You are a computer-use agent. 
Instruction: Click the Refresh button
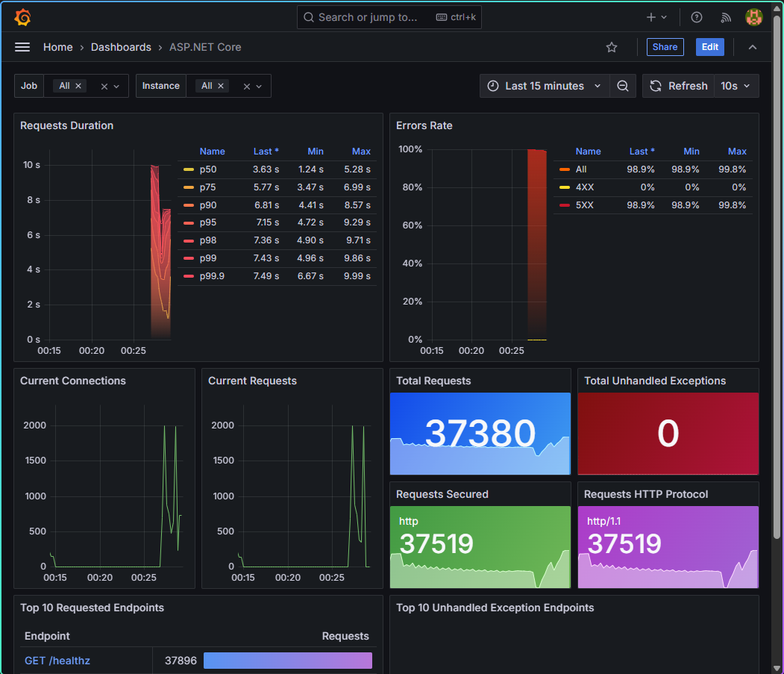click(x=679, y=86)
